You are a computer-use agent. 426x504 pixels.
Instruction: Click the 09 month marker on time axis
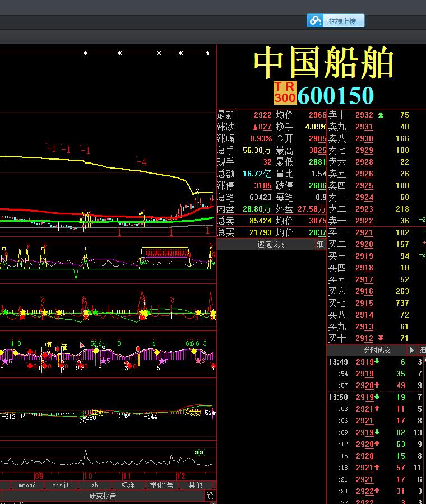coord(39,475)
